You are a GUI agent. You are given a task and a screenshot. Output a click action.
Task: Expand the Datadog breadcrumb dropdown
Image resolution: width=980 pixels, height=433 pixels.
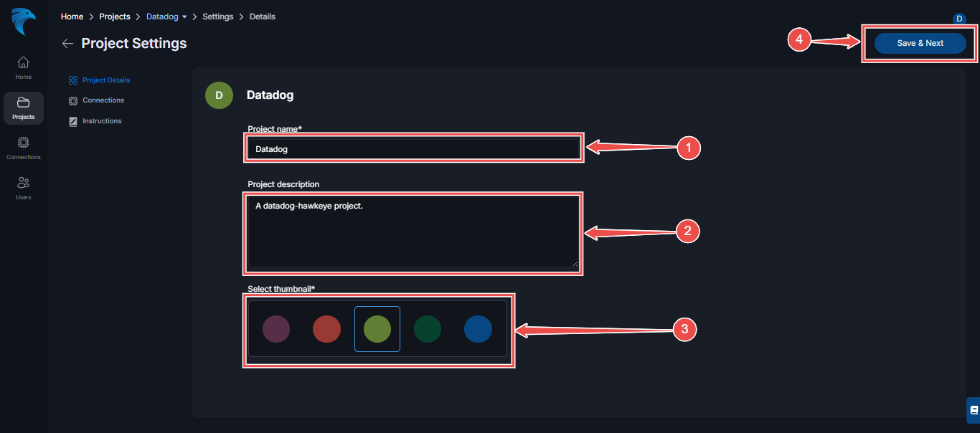pos(184,17)
